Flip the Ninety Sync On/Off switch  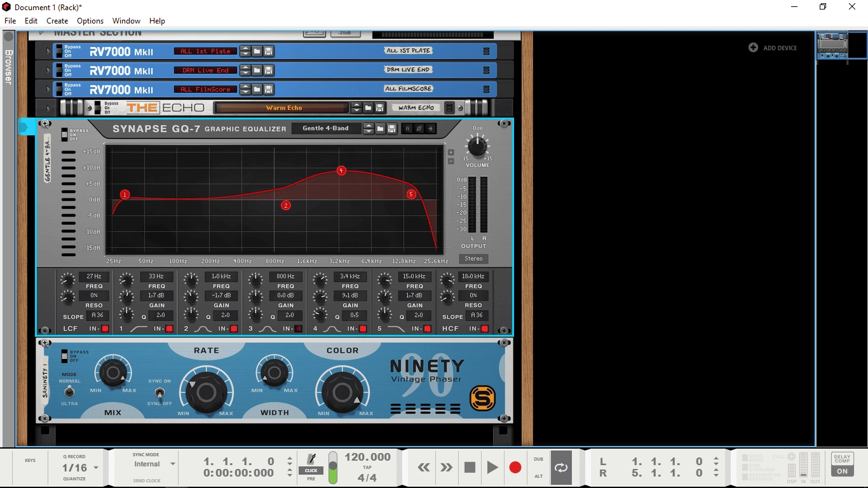pyautogui.click(x=159, y=392)
